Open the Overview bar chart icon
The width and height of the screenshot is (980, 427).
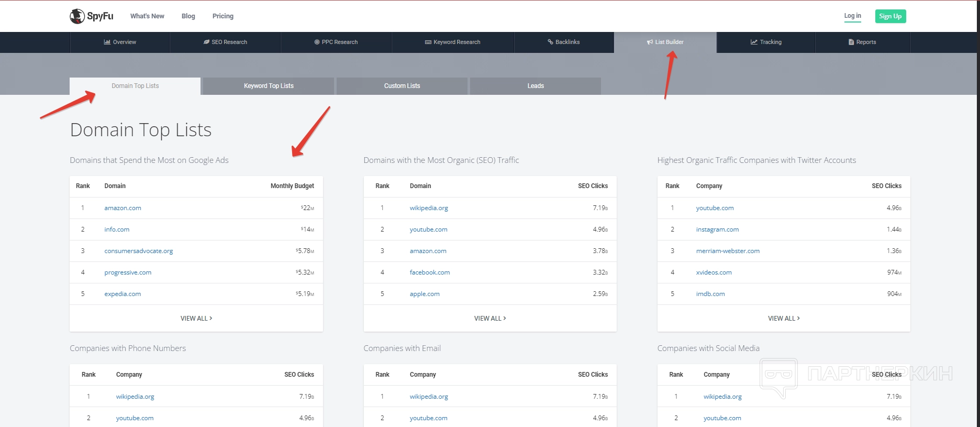tap(107, 42)
